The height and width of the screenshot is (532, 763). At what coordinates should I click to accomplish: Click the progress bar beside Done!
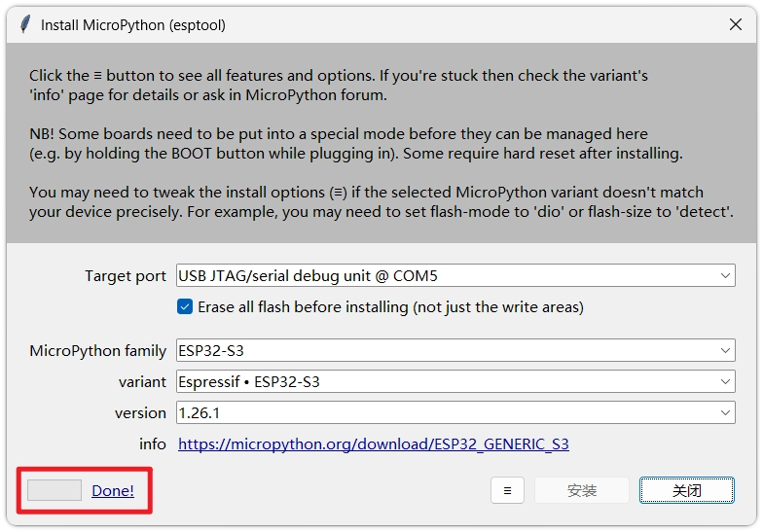54,490
